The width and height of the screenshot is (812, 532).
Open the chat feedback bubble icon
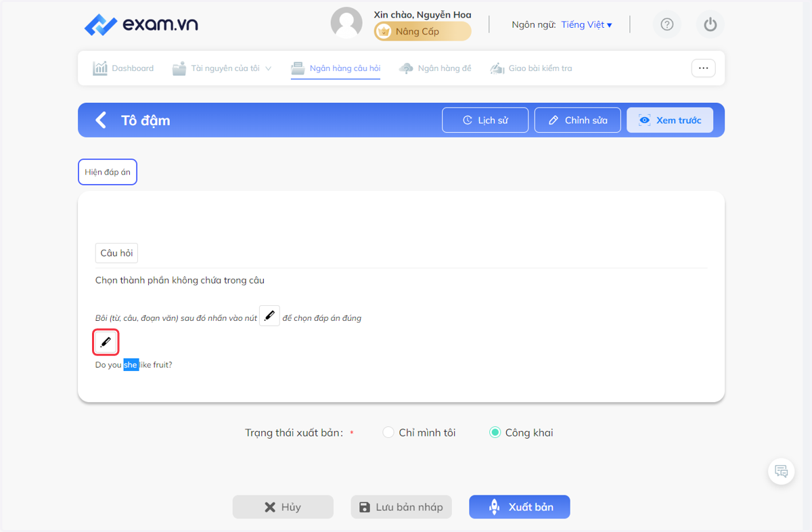coord(782,472)
